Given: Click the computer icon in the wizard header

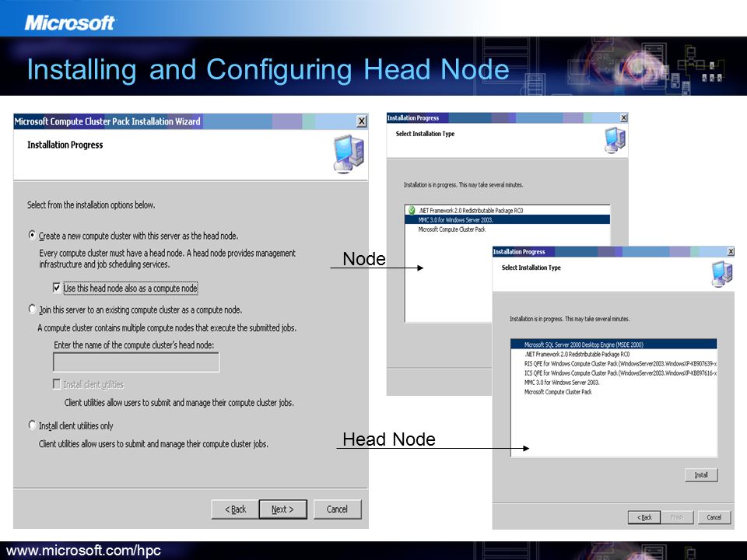Looking at the screenshot, I should pos(349,154).
